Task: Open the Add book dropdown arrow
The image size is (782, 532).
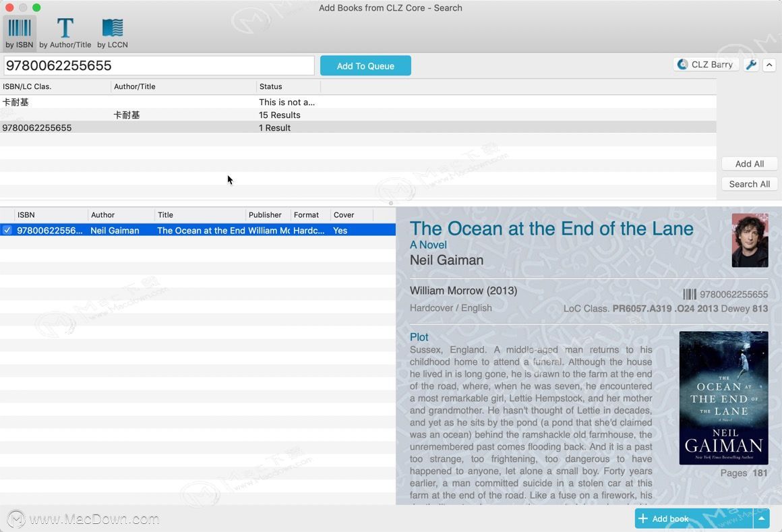Action: 761,519
